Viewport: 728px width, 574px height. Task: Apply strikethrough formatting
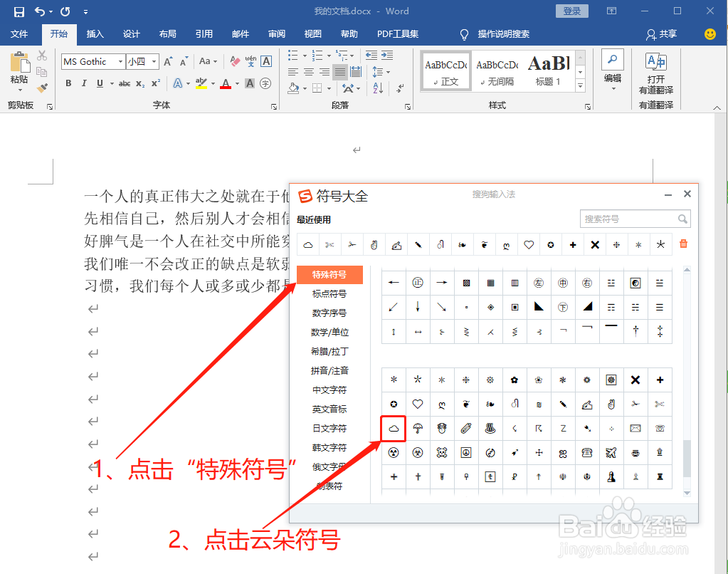[125, 83]
